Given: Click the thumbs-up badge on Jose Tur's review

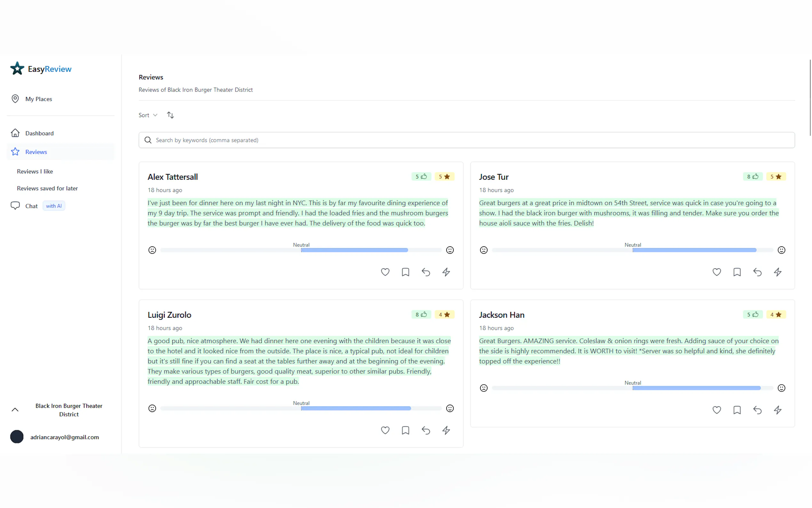Looking at the screenshot, I should pyautogui.click(x=752, y=176).
